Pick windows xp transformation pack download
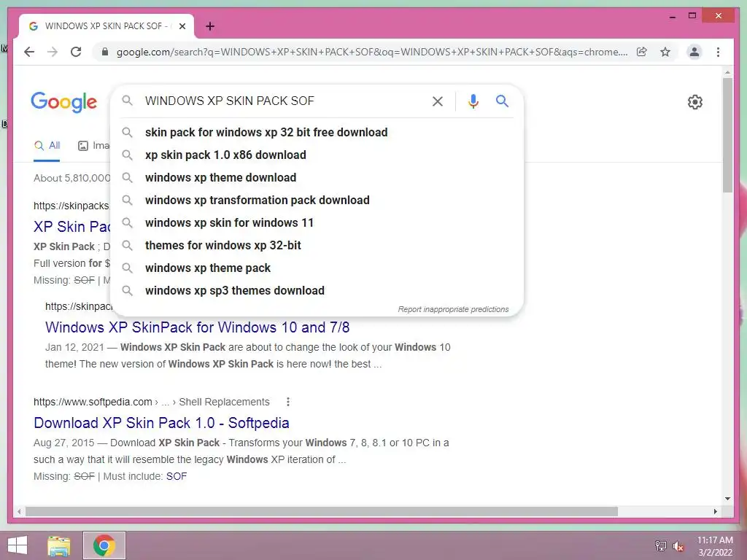The height and width of the screenshot is (560, 747). (x=317, y=200)
